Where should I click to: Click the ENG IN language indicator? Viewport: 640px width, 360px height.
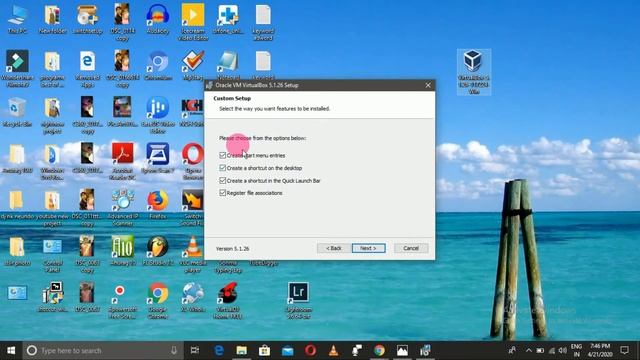[576, 350]
